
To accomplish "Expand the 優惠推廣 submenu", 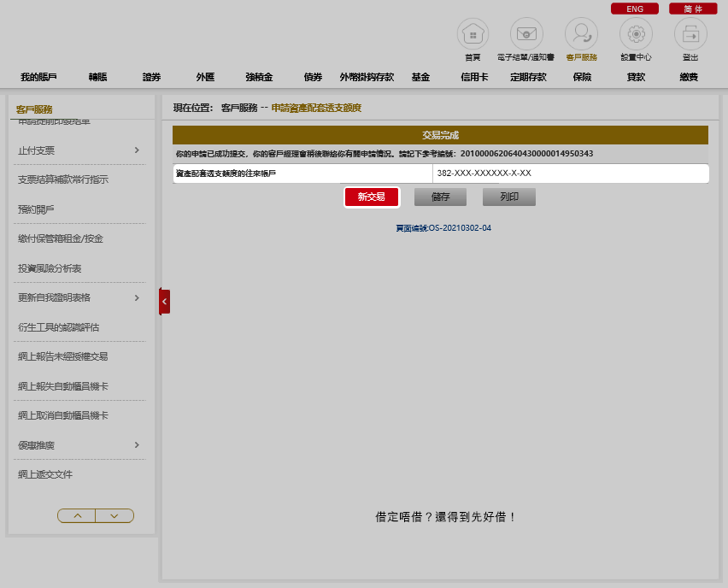I will (x=137, y=445).
